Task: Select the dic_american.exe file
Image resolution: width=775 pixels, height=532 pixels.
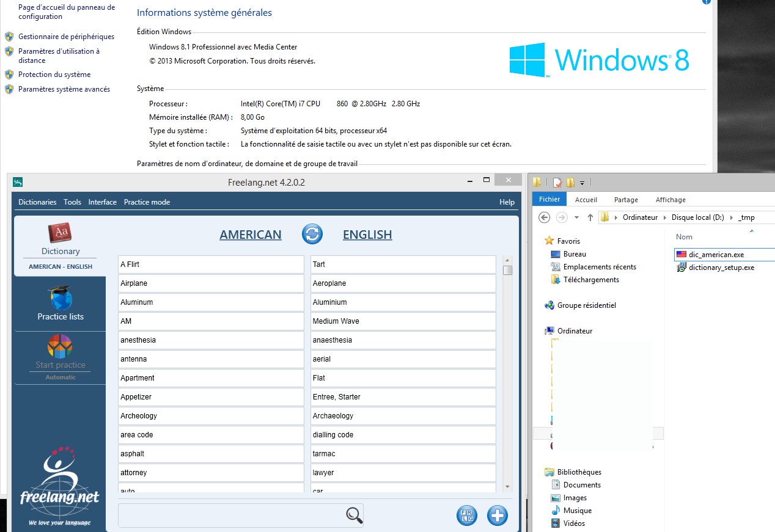Action: (716, 255)
